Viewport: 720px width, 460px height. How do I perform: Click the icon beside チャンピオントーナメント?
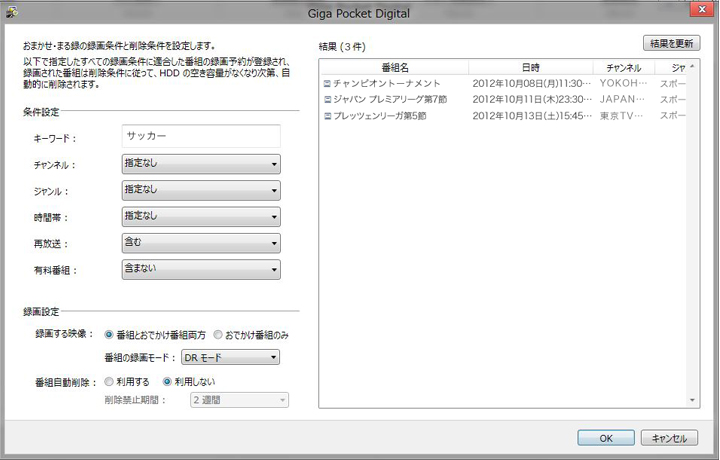[327, 83]
